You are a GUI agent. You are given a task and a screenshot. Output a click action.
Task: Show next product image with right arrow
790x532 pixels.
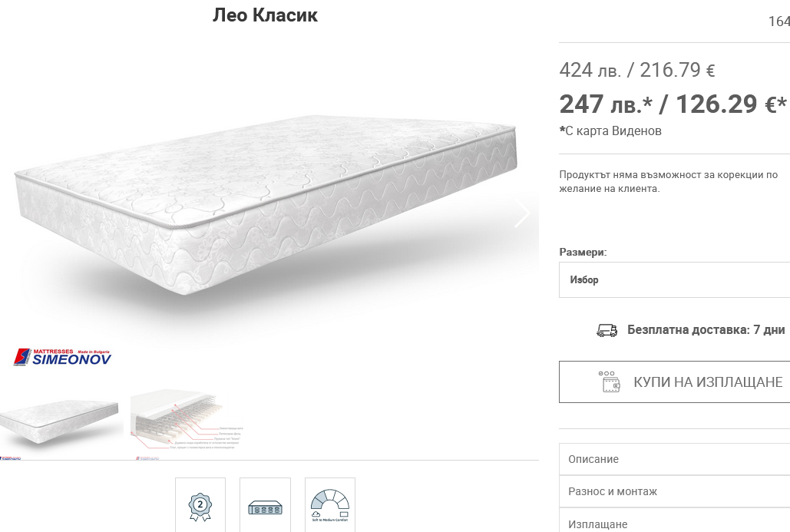[x=523, y=213]
